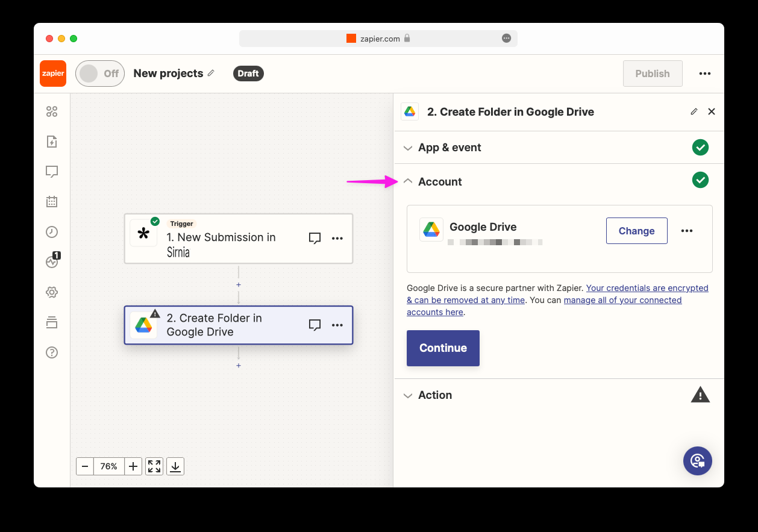Open the browser page options ellipsis
This screenshot has height=532, width=758.
coord(506,39)
